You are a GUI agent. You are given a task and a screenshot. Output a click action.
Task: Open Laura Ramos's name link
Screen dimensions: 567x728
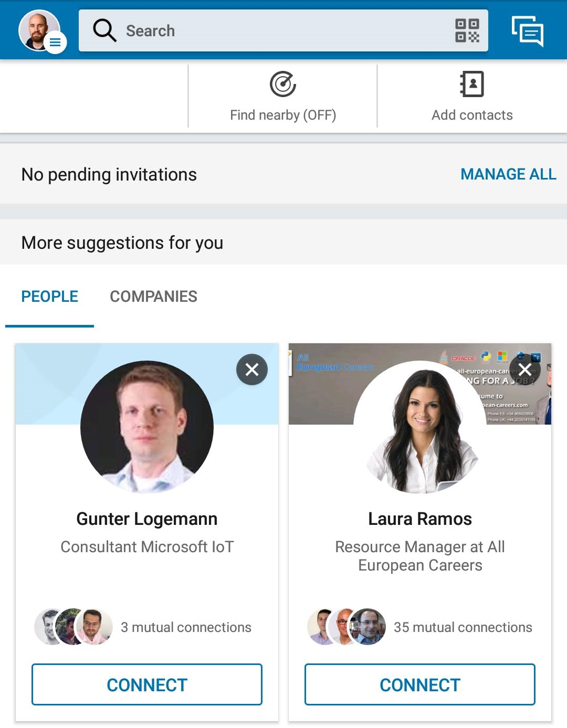tap(420, 519)
